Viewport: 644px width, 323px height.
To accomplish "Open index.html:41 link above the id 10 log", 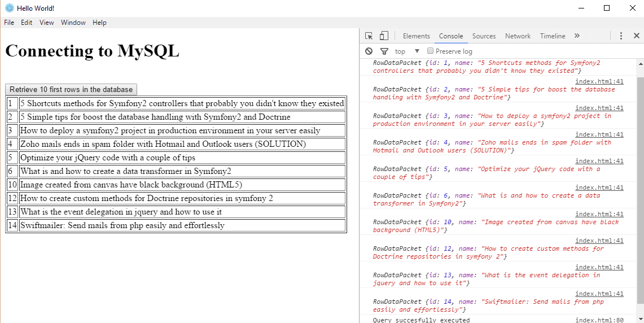I will point(599,214).
